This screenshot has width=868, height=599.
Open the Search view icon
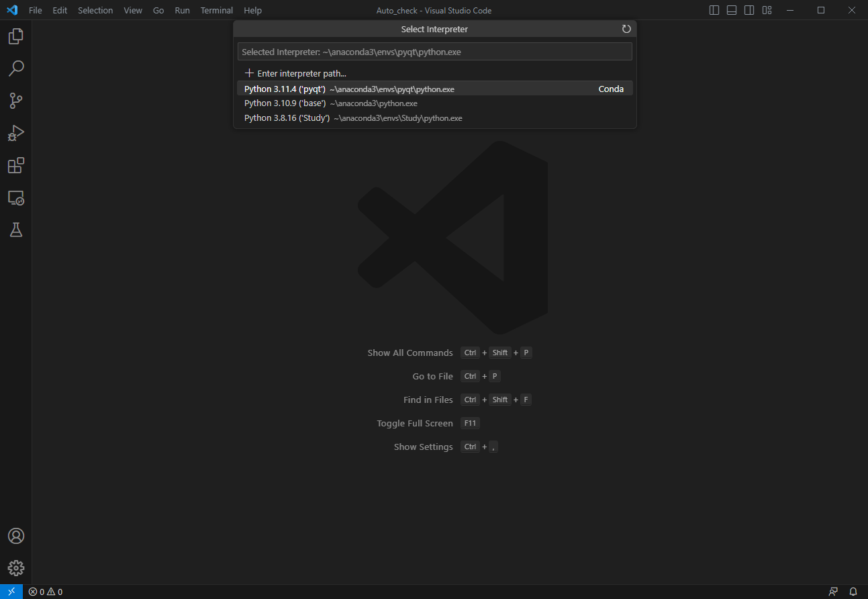(16, 68)
